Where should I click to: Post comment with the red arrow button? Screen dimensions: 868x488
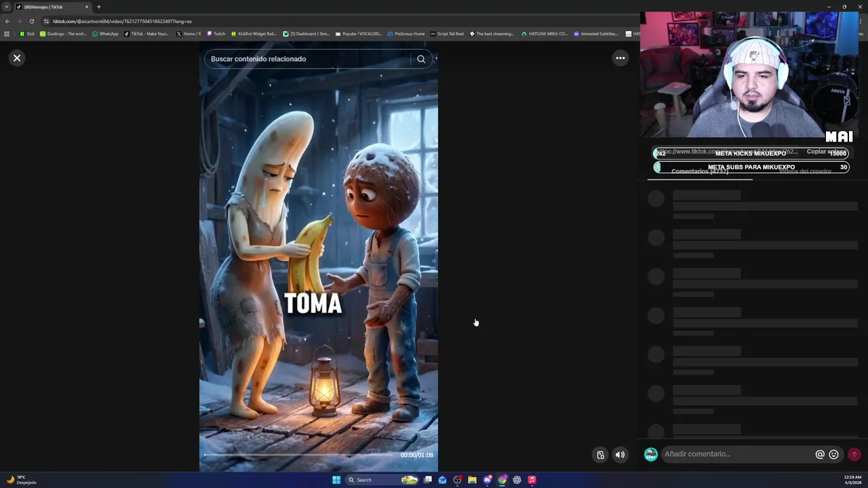click(x=854, y=455)
